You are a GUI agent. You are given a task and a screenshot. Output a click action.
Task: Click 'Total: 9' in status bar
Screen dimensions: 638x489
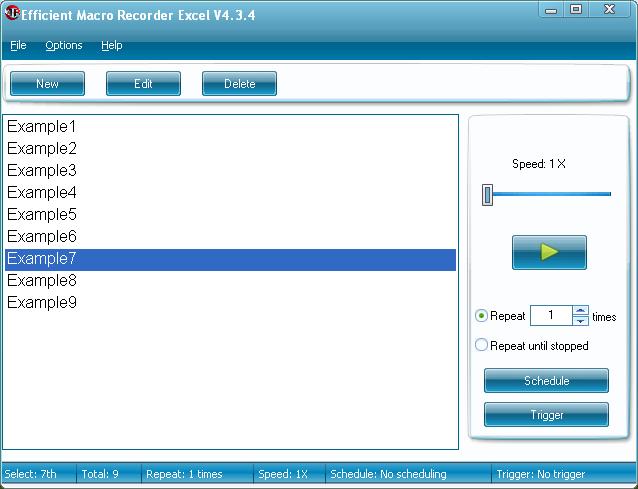coord(100,474)
